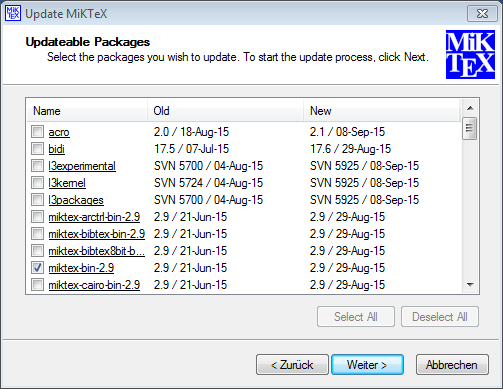Image resolution: width=503 pixels, height=389 pixels.
Task: Click the New column header
Action: click(382, 111)
